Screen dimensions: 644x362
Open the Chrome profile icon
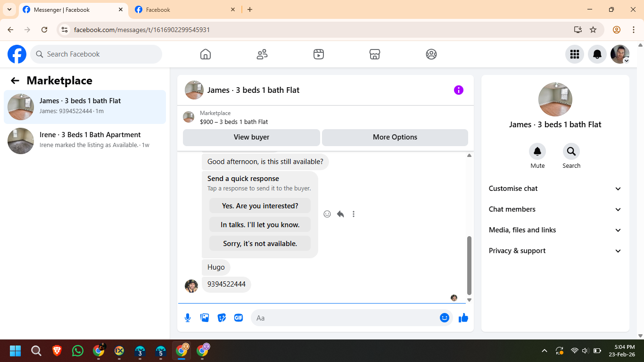pos(617,30)
